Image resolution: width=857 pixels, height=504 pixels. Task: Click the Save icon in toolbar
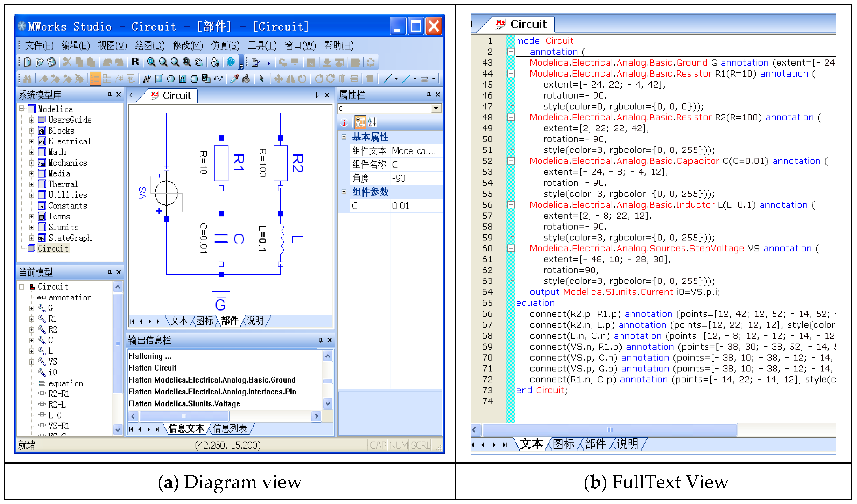click(x=52, y=62)
